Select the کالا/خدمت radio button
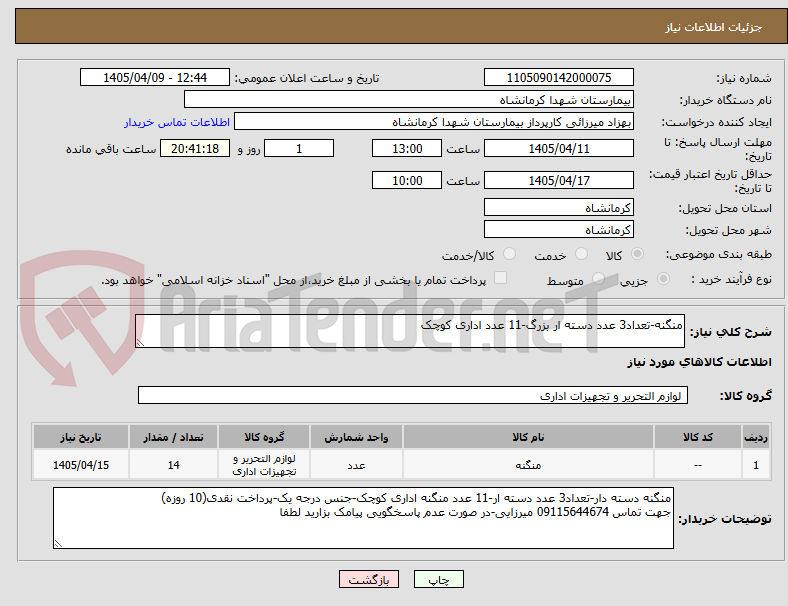 510,254
